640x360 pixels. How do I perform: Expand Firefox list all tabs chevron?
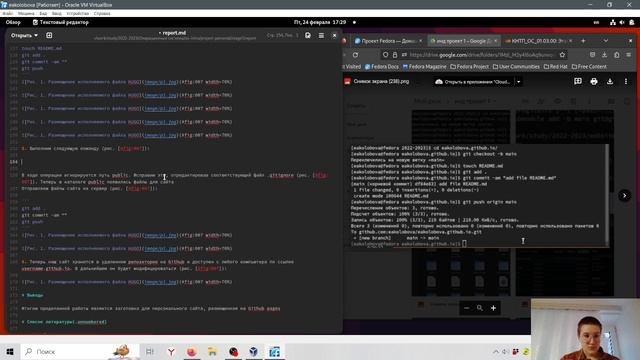(x=606, y=41)
